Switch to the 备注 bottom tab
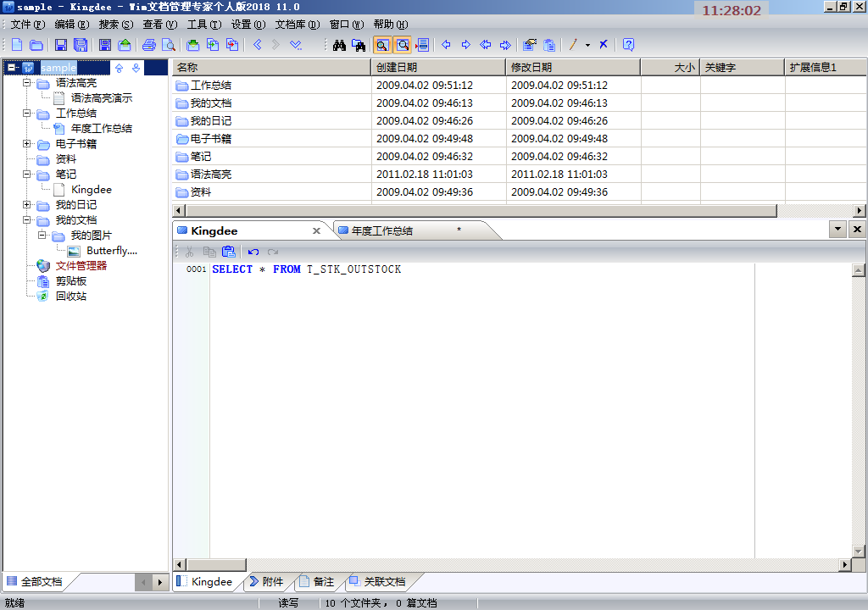The height and width of the screenshot is (610, 868). [x=318, y=582]
